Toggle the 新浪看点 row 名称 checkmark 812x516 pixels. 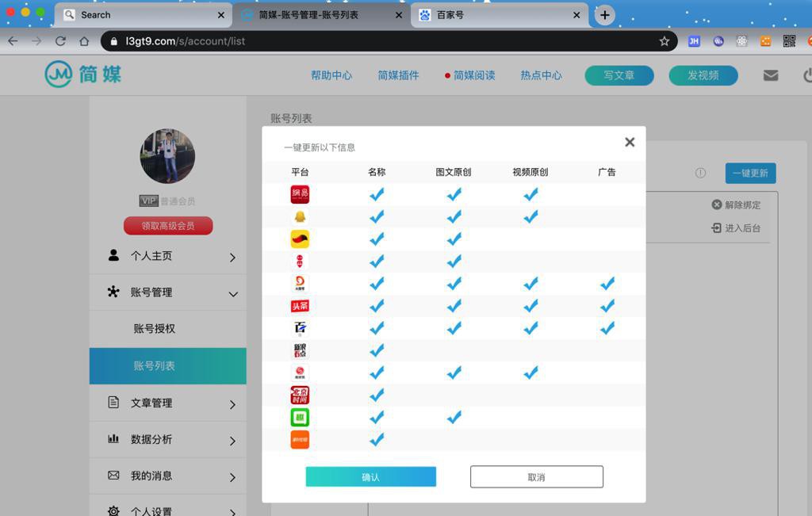[377, 350]
